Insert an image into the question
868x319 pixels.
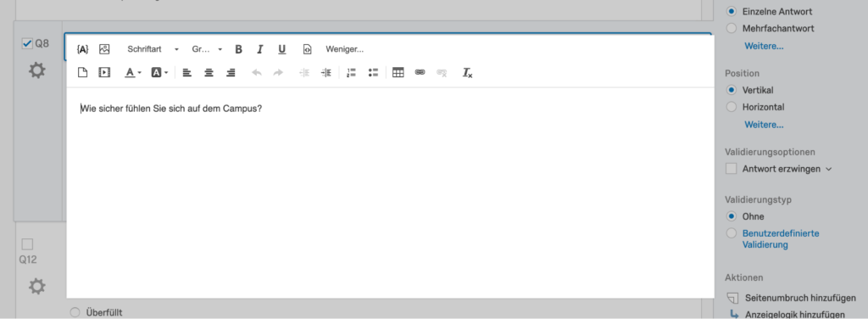click(x=104, y=49)
